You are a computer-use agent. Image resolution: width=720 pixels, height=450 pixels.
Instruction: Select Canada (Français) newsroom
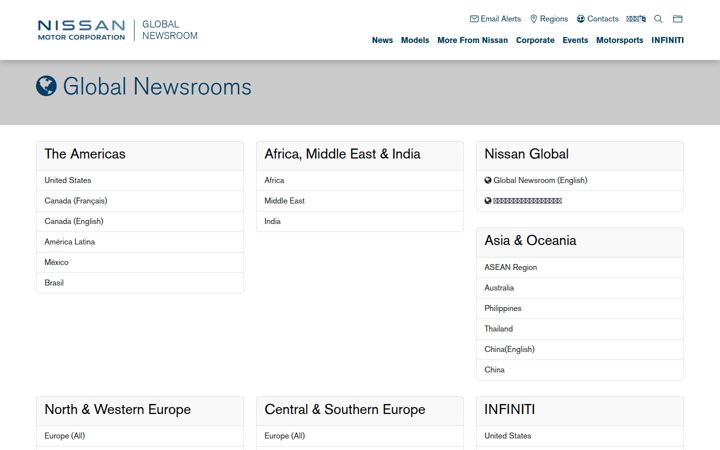click(140, 201)
